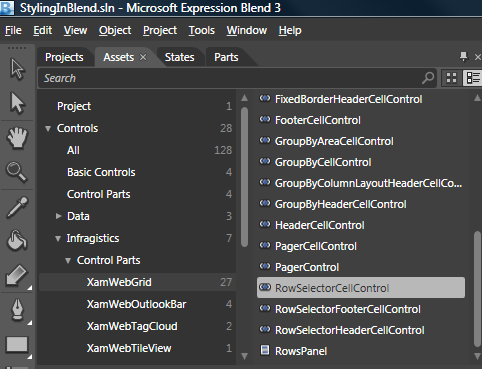Collapse Infragistics Control Parts node
The height and width of the screenshot is (369, 482).
(68, 261)
